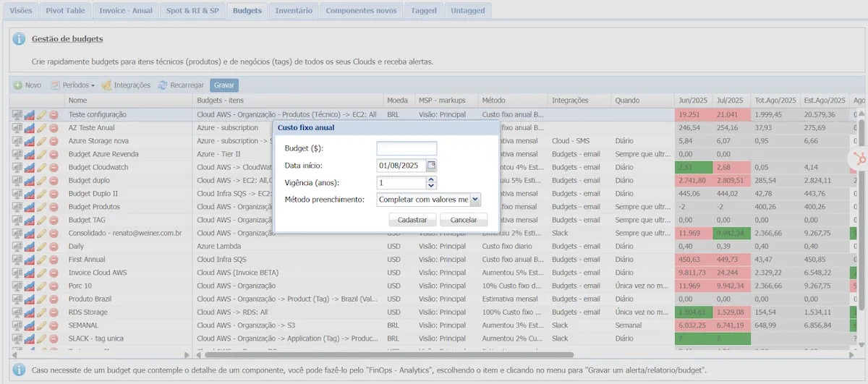Click the Tot.Ago/2025 column header
This screenshot has width=868, height=384.
click(775, 101)
